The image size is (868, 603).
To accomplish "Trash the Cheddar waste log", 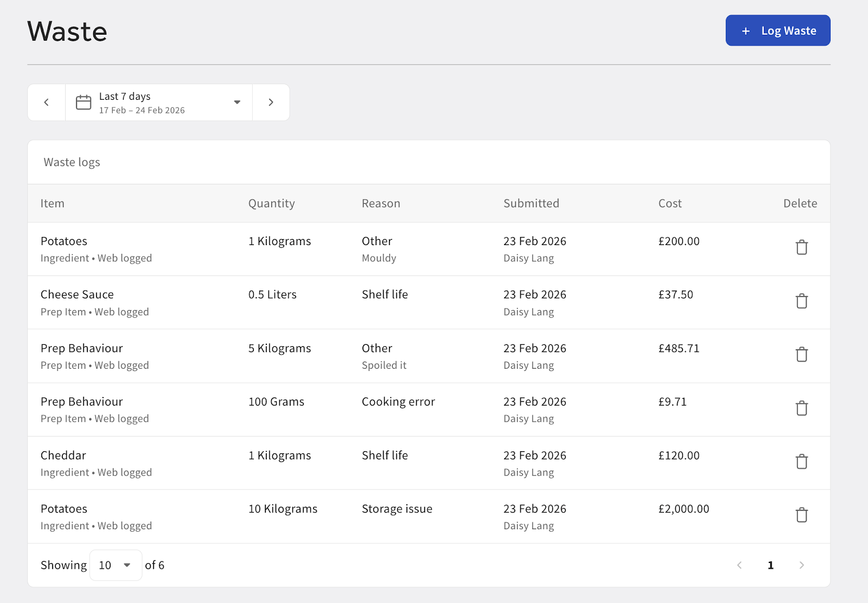I will [801, 462].
